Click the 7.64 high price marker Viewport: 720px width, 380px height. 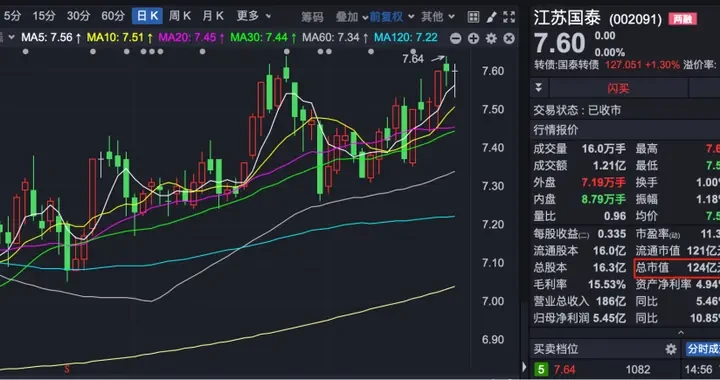412,59
